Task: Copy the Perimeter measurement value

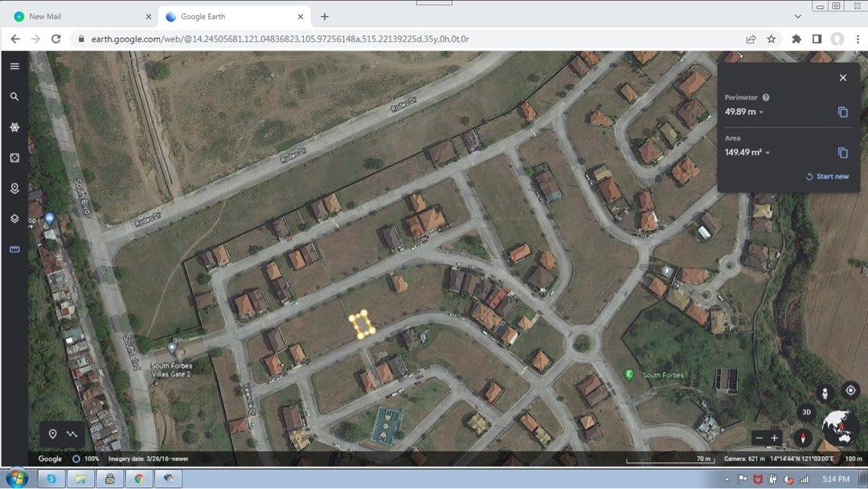Action: point(842,112)
